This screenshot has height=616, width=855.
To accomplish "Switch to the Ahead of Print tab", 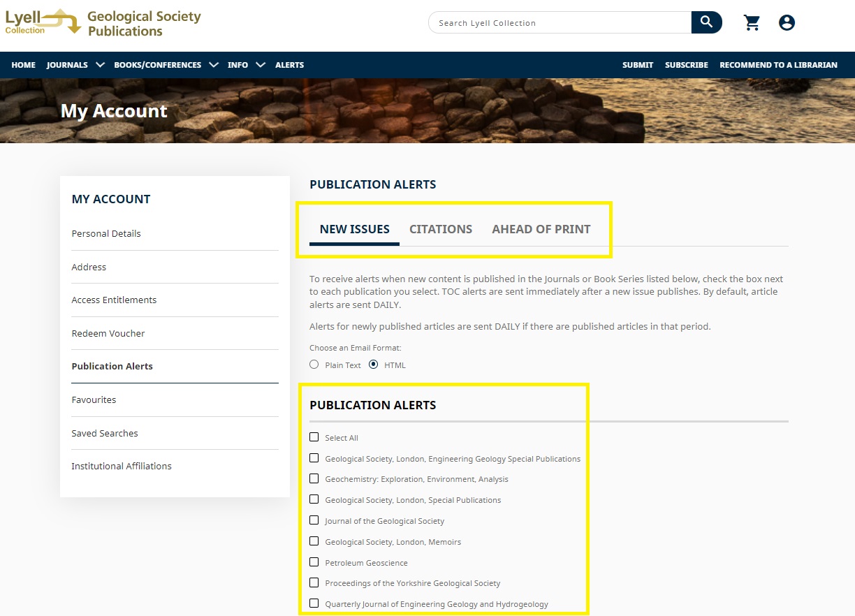I will [541, 229].
